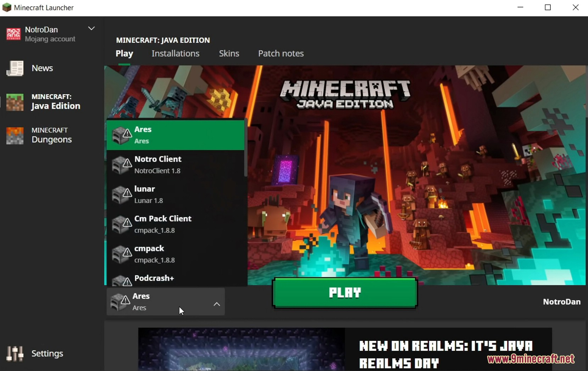
Task: Select cmpack cmpack_1.8.8 installation
Action: [175, 254]
